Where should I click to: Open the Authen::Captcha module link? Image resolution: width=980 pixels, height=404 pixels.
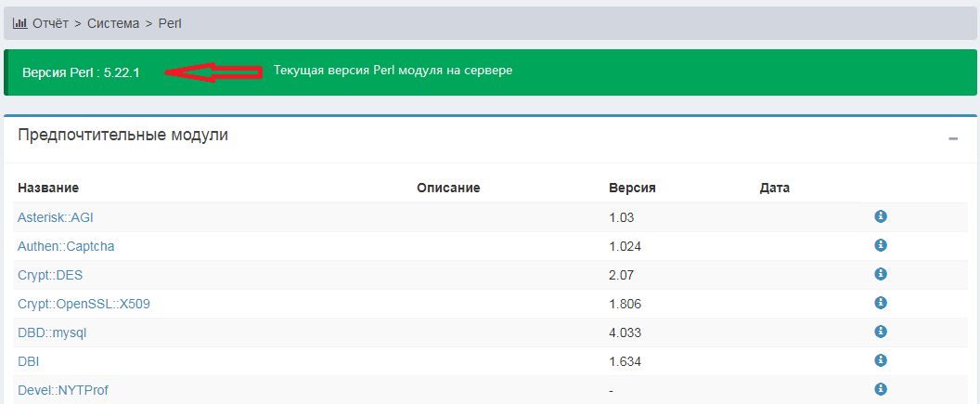click(66, 246)
